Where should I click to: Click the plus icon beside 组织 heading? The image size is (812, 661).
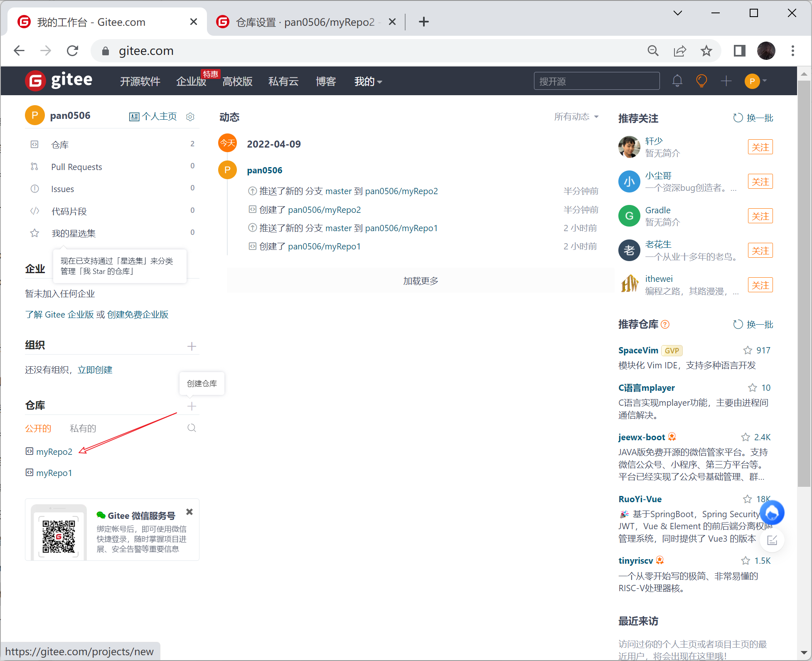click(x=192, y=346)
